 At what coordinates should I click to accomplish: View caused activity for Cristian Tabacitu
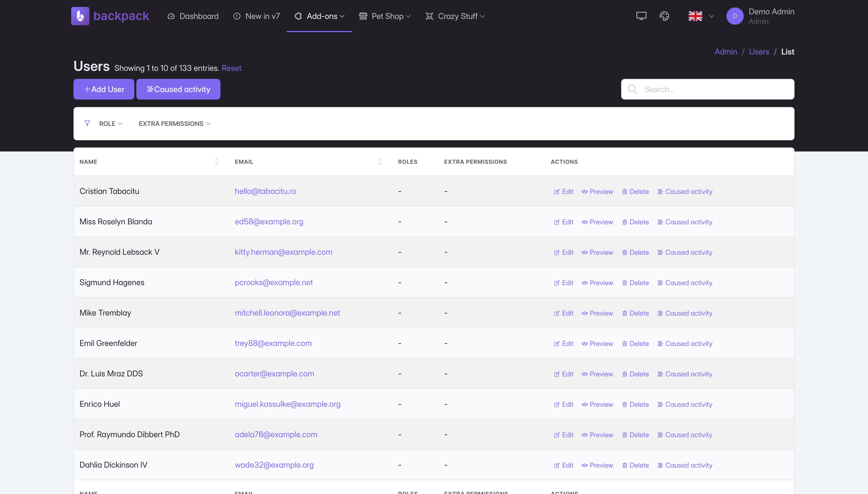coord(685,192)
